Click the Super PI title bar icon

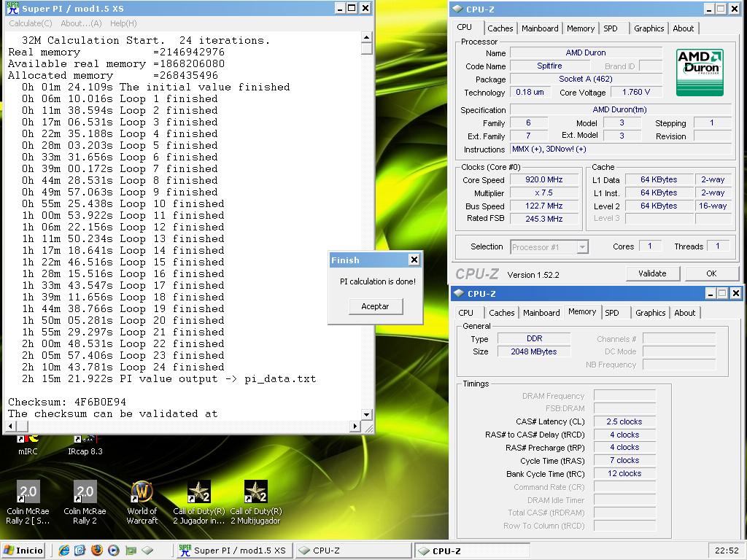click(x=12, y=8)
